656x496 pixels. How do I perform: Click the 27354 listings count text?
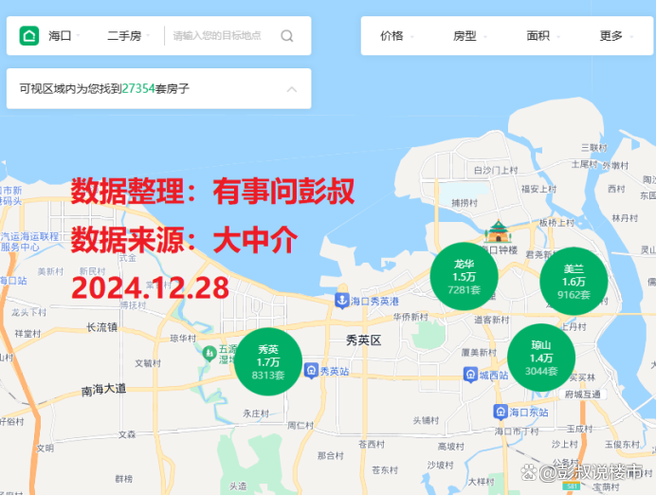point(138,89)
